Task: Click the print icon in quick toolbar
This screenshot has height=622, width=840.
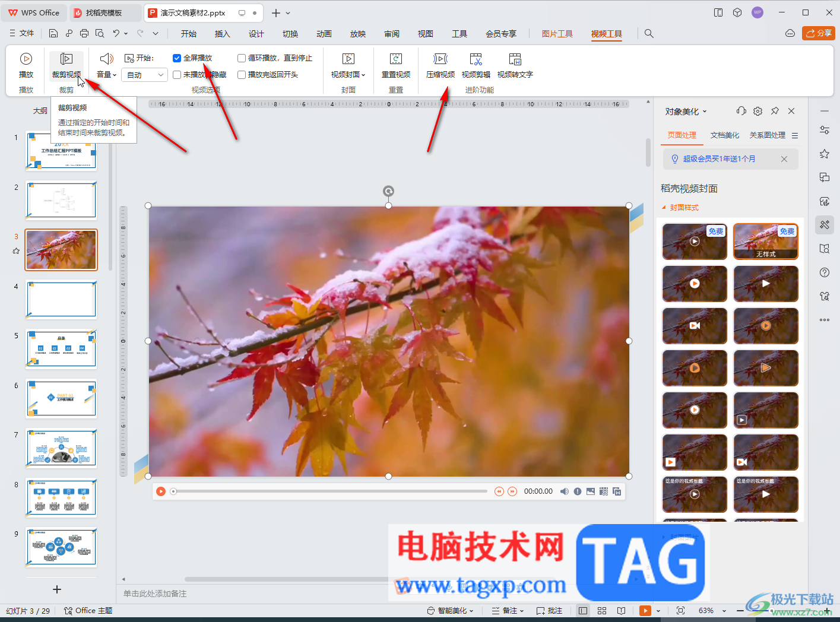Action: [x=84, y=33]
